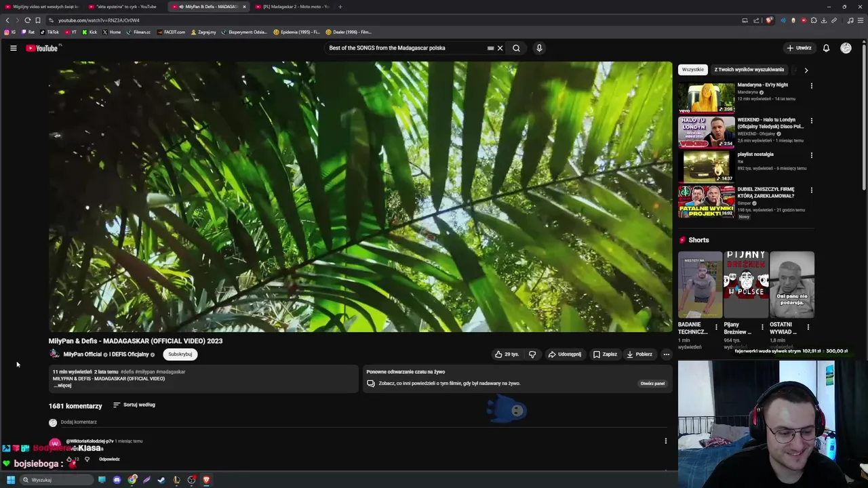Open the browser extensions puzzle icon

click(814, 20)
